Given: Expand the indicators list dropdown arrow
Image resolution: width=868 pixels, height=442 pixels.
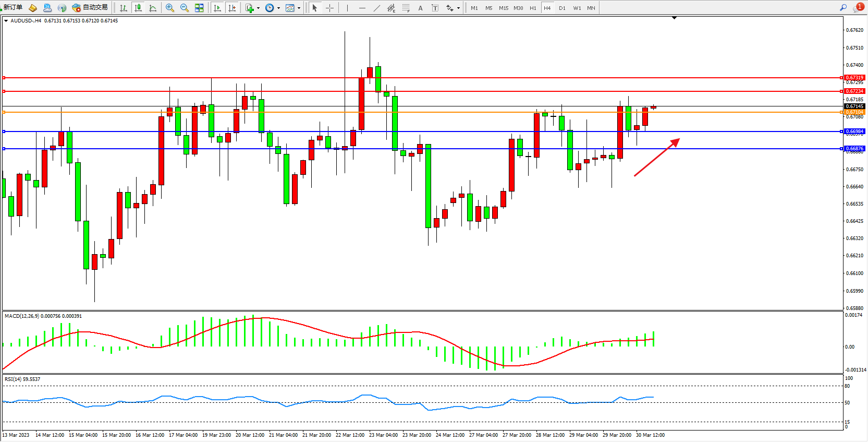Looking at the screenshot, I should 258,8.
